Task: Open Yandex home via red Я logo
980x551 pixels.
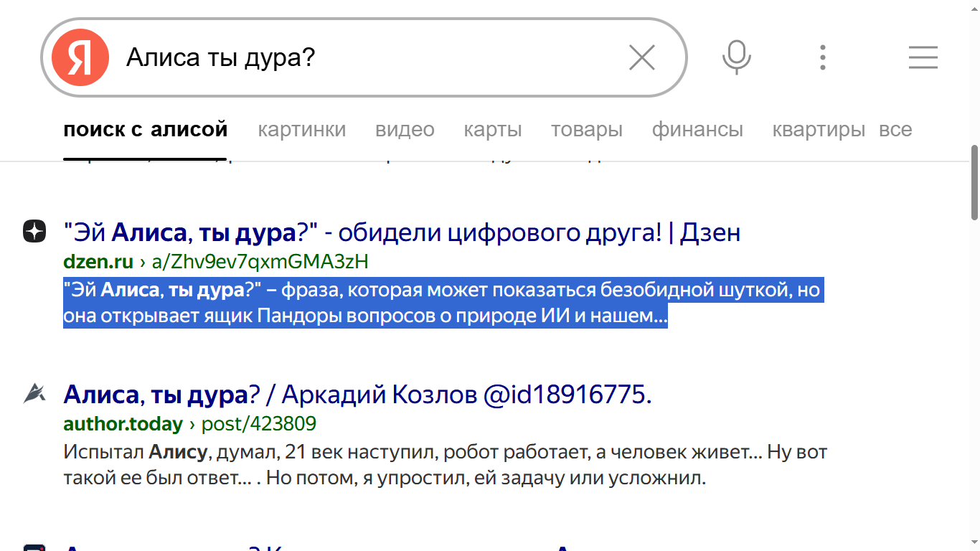Action: tap(80, 57)
